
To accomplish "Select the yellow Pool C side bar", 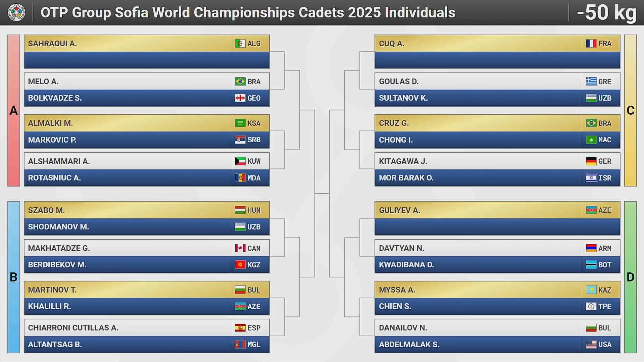I will click(630, 110).
